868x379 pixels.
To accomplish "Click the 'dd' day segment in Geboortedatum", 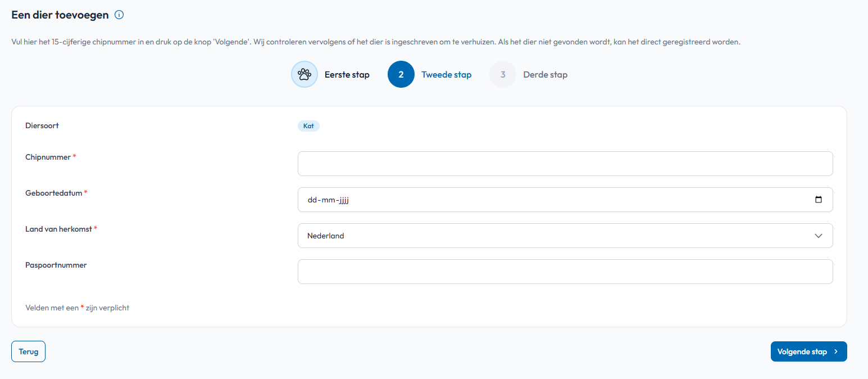I will (312, 200).
